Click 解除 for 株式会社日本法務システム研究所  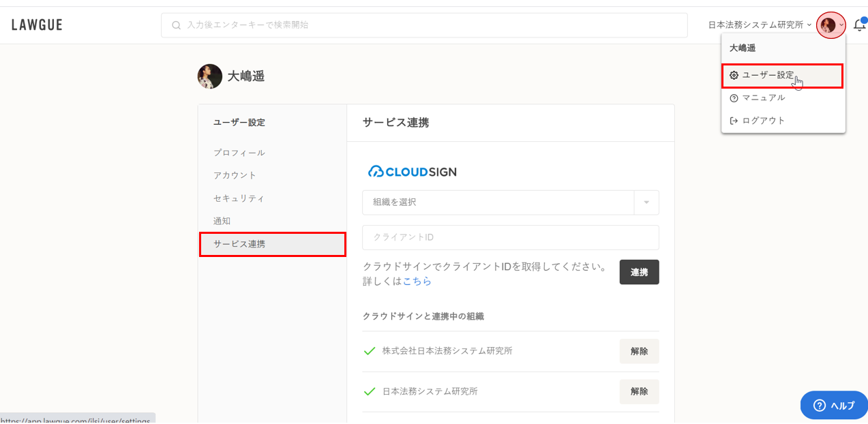click(639, 351)
